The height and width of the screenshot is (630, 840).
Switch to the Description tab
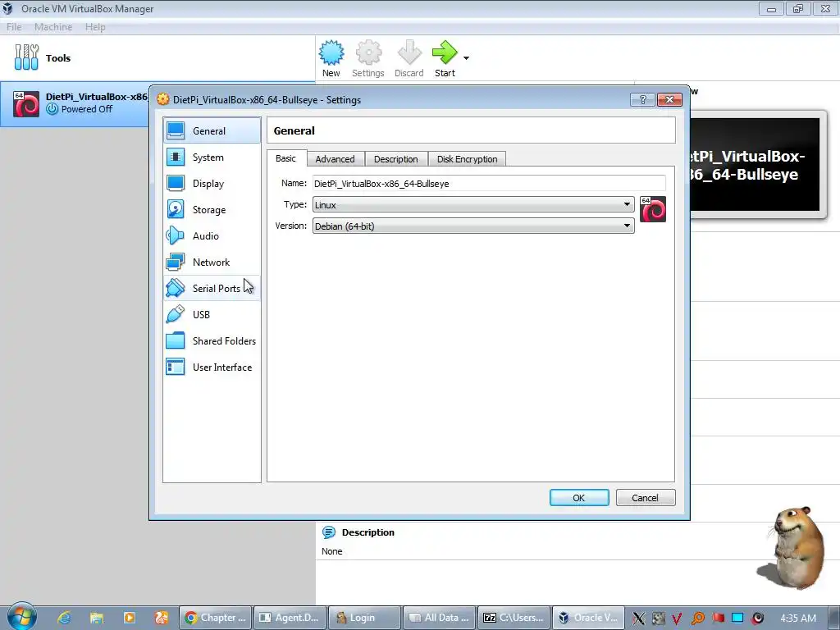pyautogui.click(x=396, y=159)
